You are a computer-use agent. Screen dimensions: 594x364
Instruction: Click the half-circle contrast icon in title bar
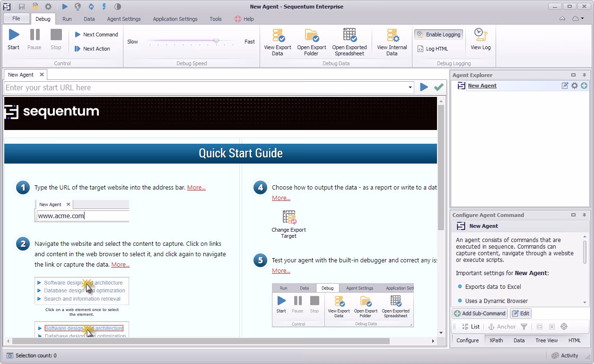click(117, 7)
